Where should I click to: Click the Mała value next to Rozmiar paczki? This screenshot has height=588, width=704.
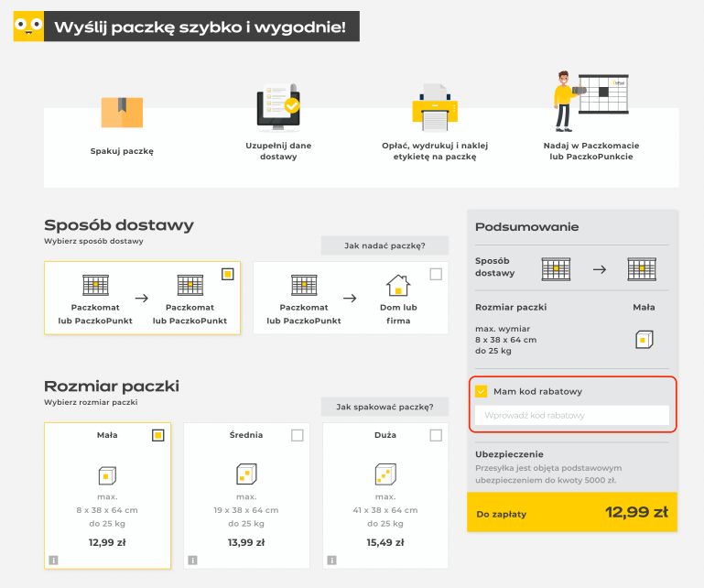[x=644, y=307]
